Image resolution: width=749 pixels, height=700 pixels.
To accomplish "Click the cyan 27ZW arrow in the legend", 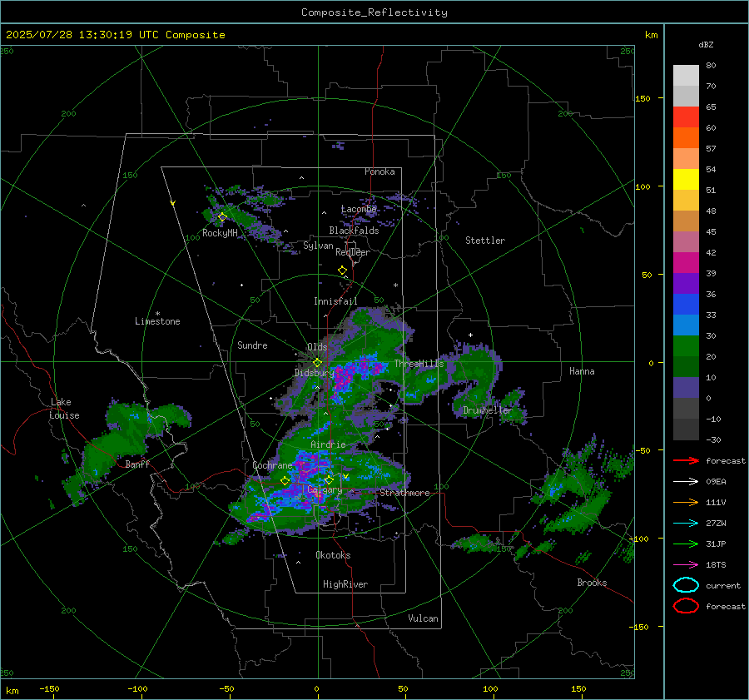I will pos(686,524).
